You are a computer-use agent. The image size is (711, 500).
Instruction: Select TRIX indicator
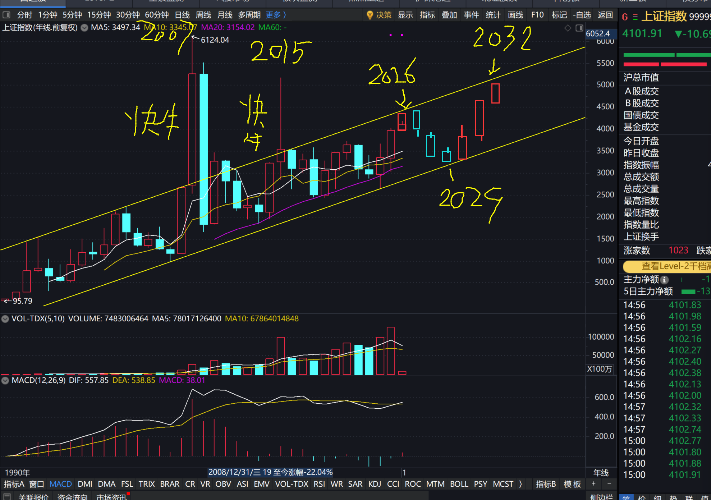tap(146, 484)
